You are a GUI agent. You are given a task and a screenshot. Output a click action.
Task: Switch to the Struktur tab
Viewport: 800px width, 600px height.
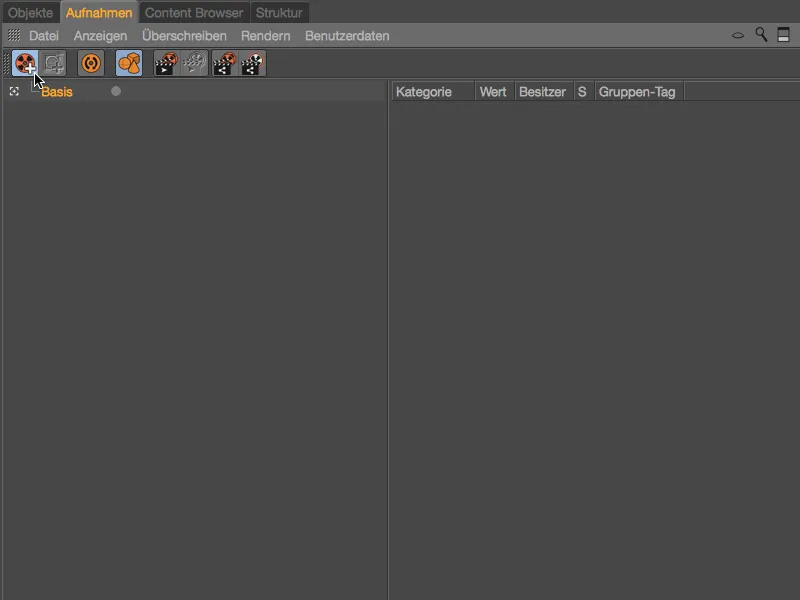tap(279, 13)
